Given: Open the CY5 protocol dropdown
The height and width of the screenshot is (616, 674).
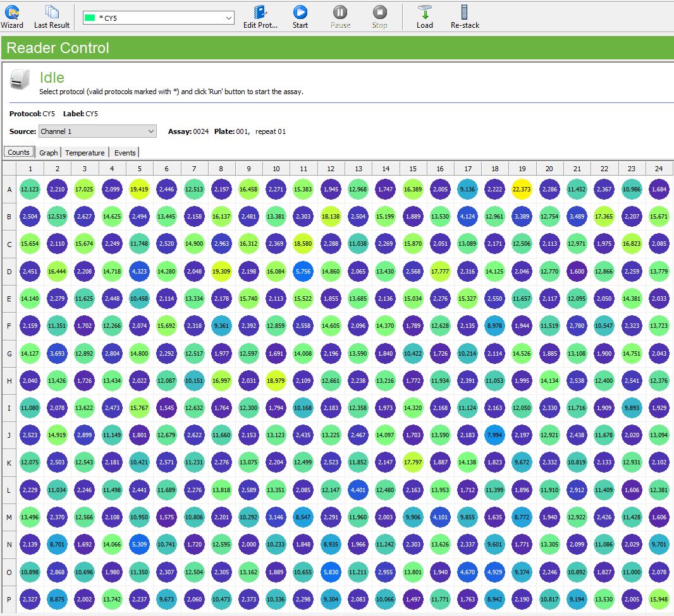Looking at the screenshot, I should coord(229,18).
